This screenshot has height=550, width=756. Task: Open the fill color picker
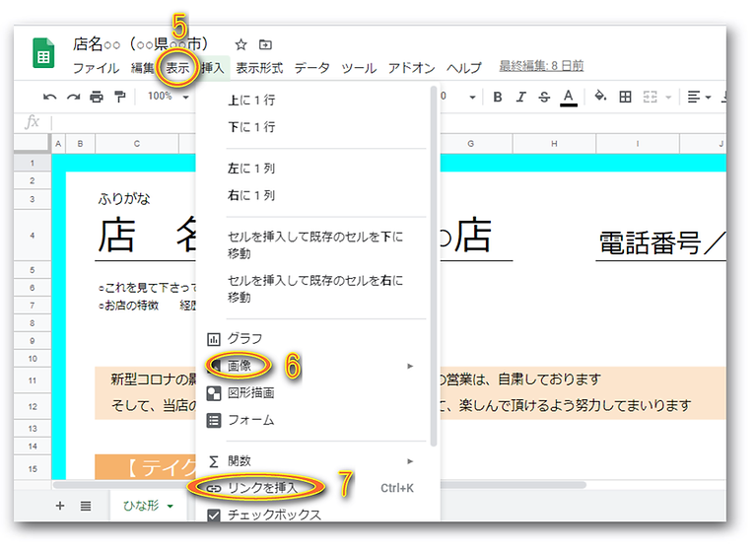point(600,97)
